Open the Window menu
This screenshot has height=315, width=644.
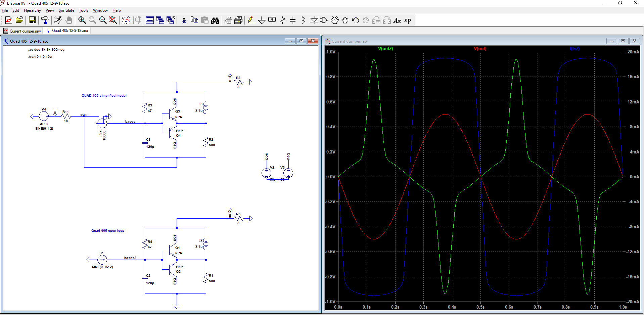click(x=100, y=10)
